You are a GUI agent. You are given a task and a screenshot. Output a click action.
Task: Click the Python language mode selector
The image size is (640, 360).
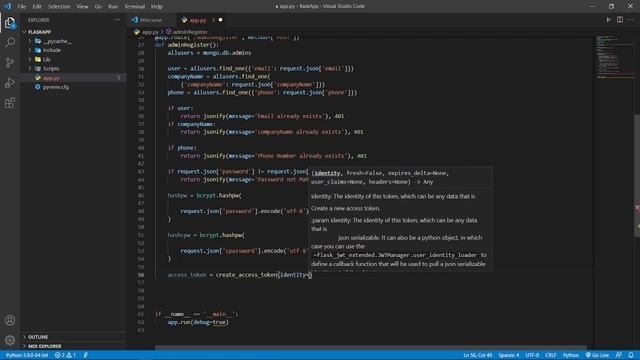(x=571, y=355)
